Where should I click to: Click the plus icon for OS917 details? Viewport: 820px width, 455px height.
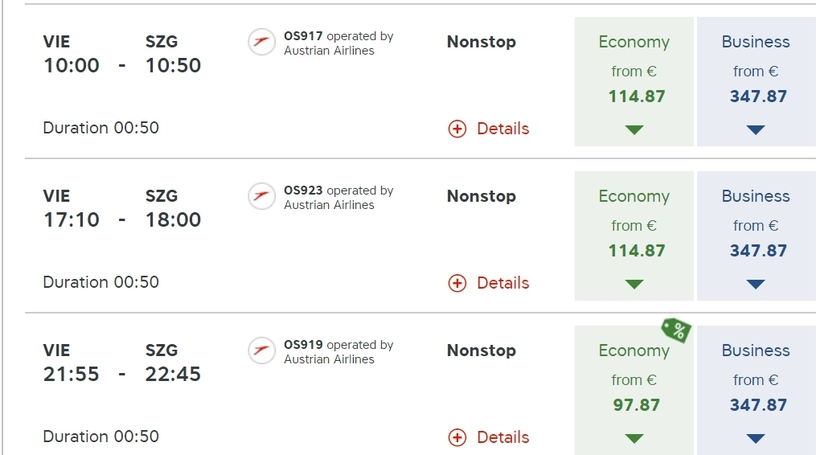point(457,129)
